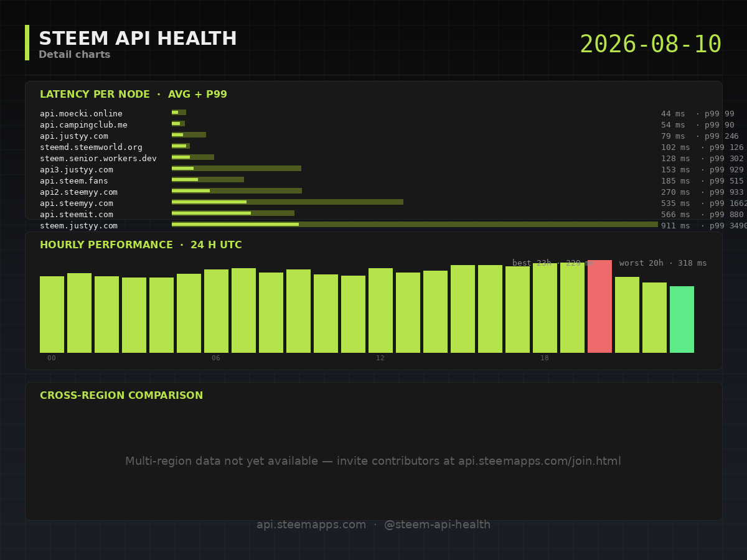Click the STEEM API HEALTH title
The height and width of the screenshot is (560, 747).
[138, 39]
